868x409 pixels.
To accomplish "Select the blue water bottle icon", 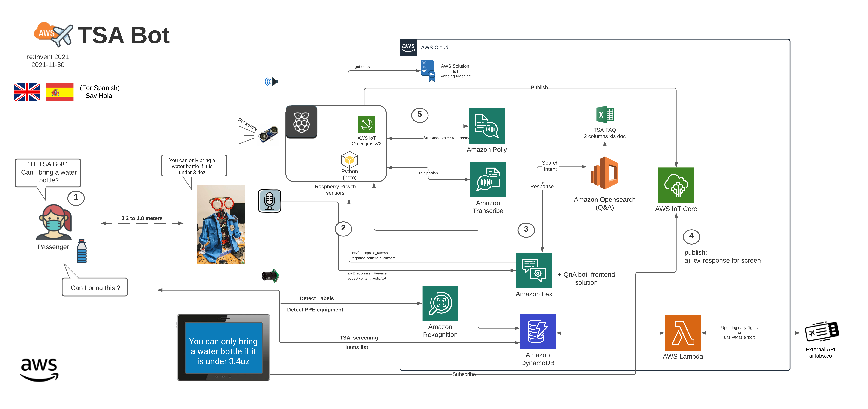I will 82,251.
